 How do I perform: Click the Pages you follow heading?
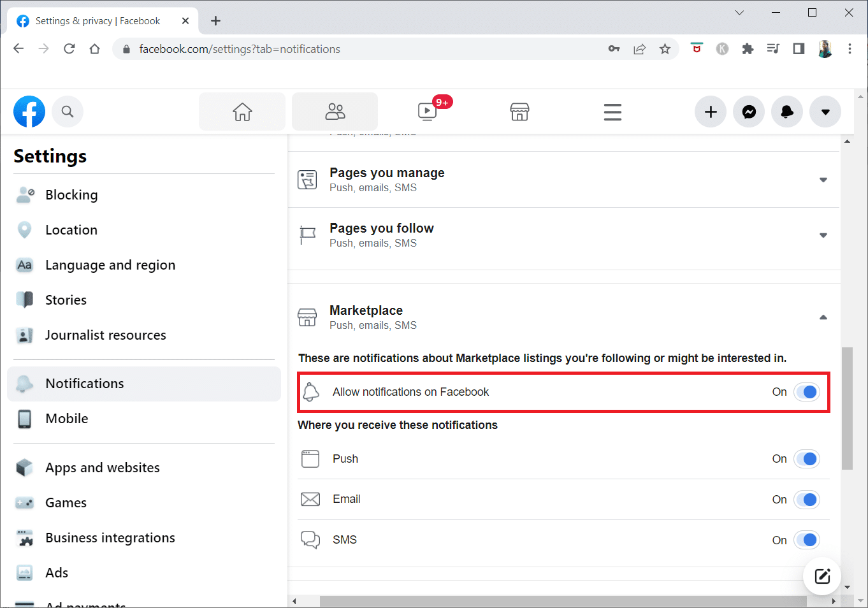(382, 228)
